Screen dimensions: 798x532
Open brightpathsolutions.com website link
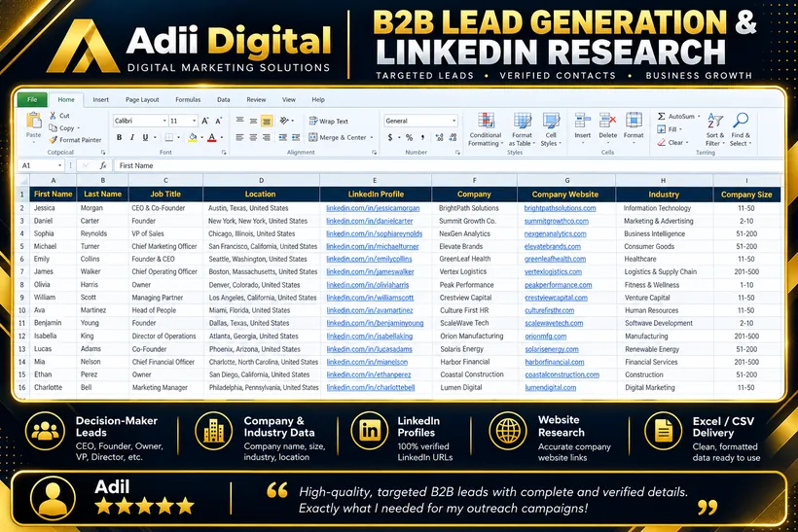pos(560,208)
